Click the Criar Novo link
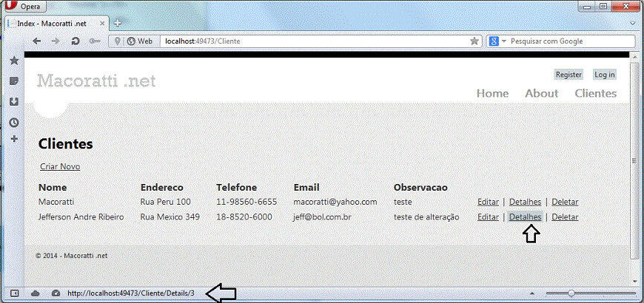The image size is (644, 303). pos(60,166)
